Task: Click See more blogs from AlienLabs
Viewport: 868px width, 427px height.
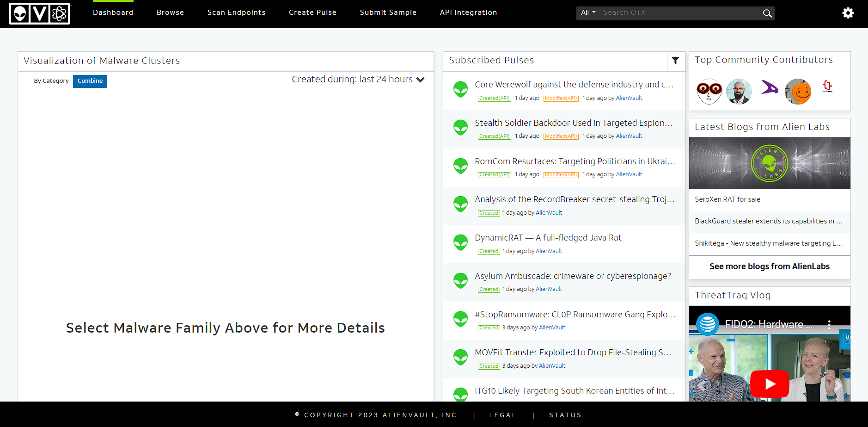Action: [769, 266]
